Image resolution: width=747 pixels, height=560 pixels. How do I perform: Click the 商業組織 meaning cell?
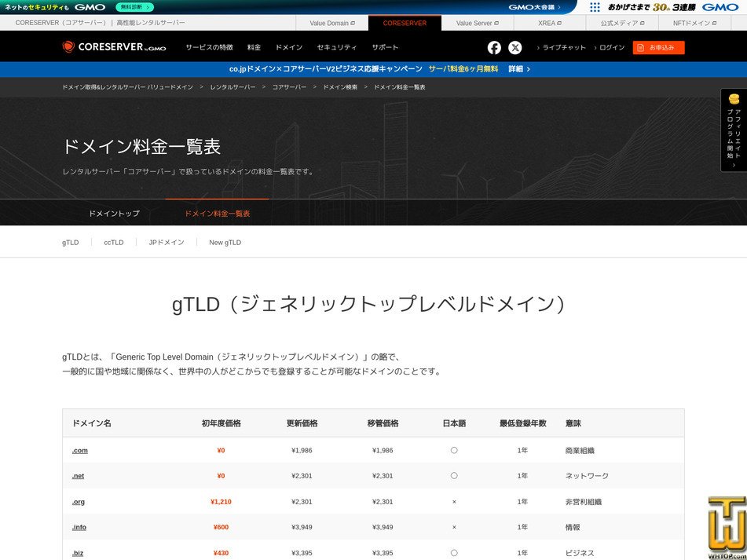point(580,451)
